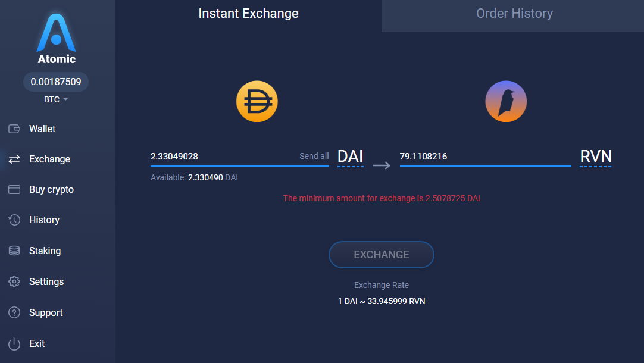Click the Ravencoin RVN logo
644x363 pixels.
tap(506, 101)
